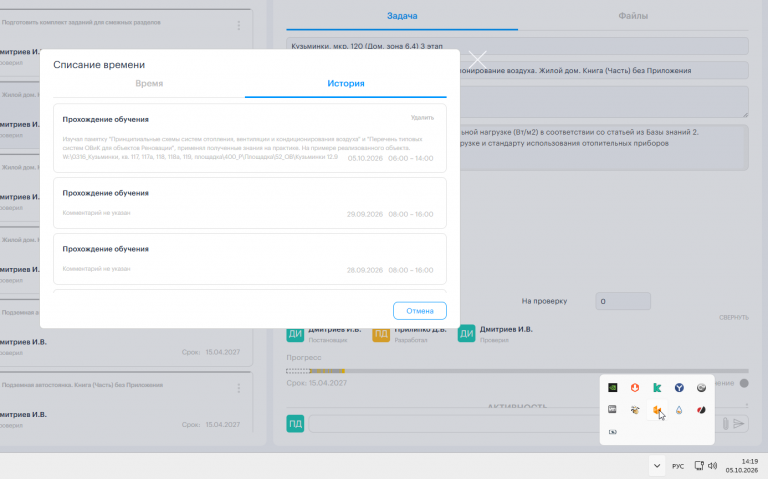The image size is (768, 479).
Task: Click the На проверку value field
Action: pyautogui.click(x=623, y=301)
